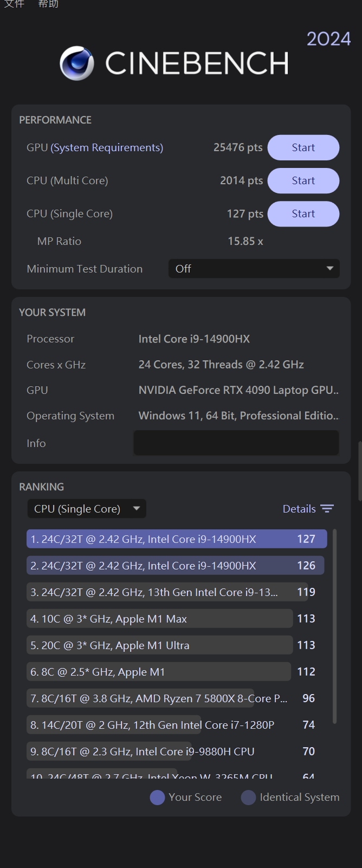Click the Identical System legend circle
Screen dimensions: 362x868
[248, 798]
